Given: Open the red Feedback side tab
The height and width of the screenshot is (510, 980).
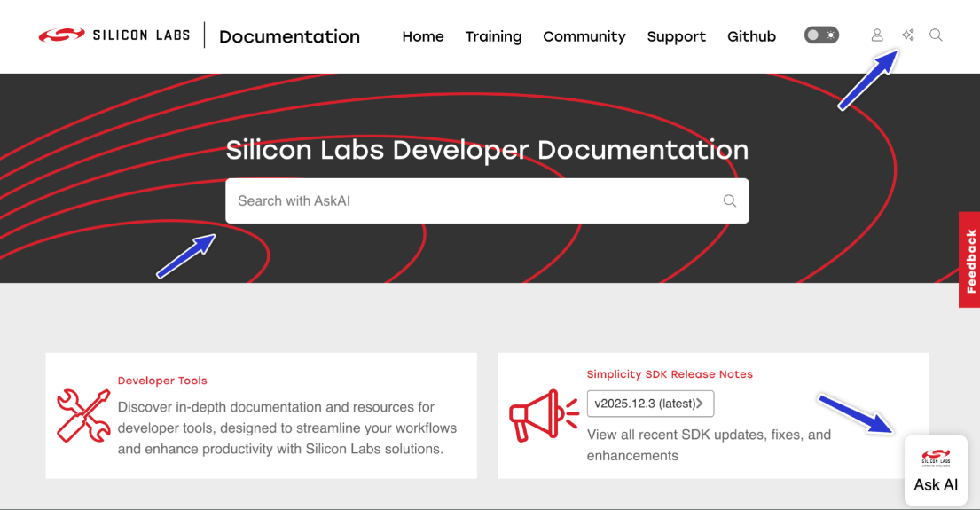Looking at the screenshot, I should (969, 260).
